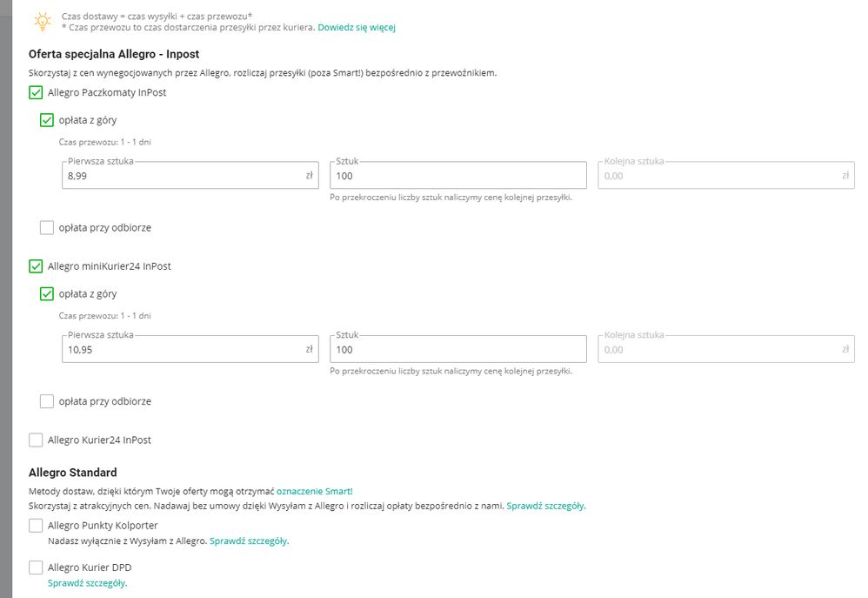Click the lightbulb tip icon
868x598 pixels.
(x=41, y=21)
